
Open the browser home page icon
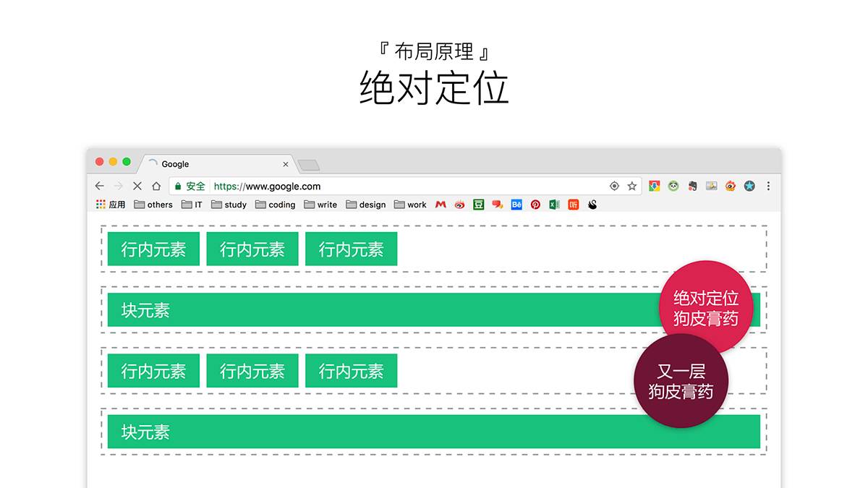coord(156,186)
